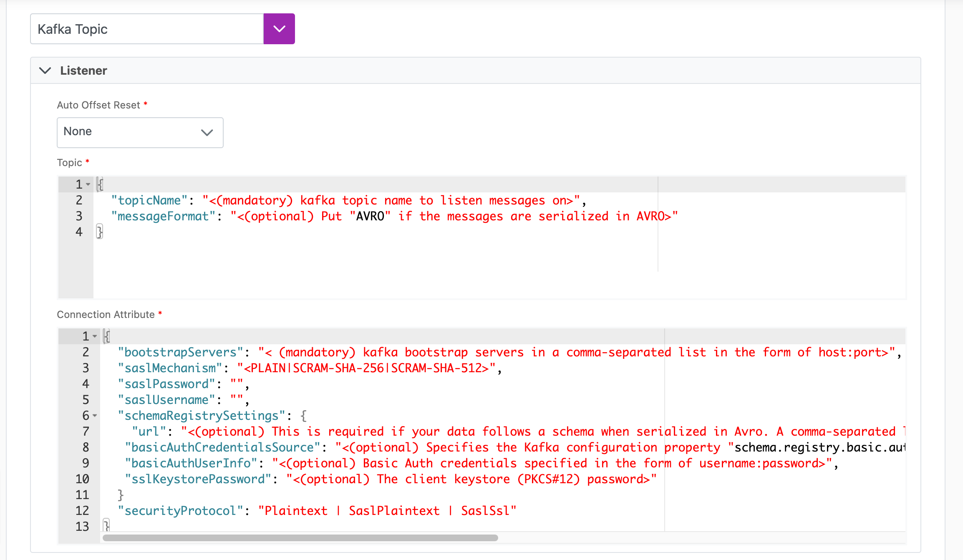Click the "messageFormat" key in Topic editor
Image resolution: width=963 pixels, height=560 pixels.
pyautogui.click(x=163, y=216)
